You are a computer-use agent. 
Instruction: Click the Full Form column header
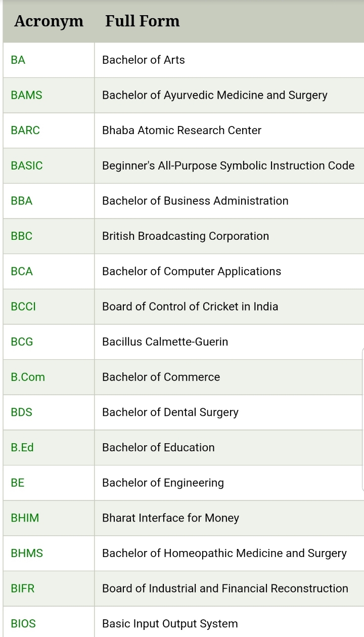tap(143, 21)
